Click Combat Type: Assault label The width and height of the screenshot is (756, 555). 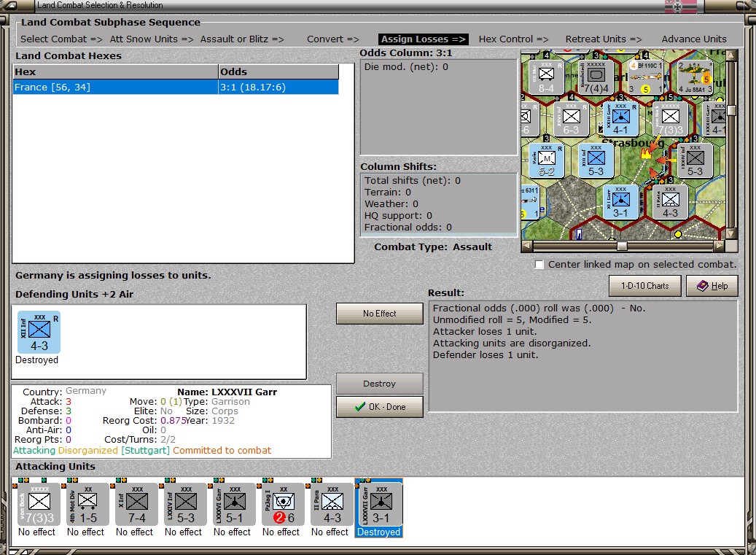pyautogui.click(x=433, y=247)
